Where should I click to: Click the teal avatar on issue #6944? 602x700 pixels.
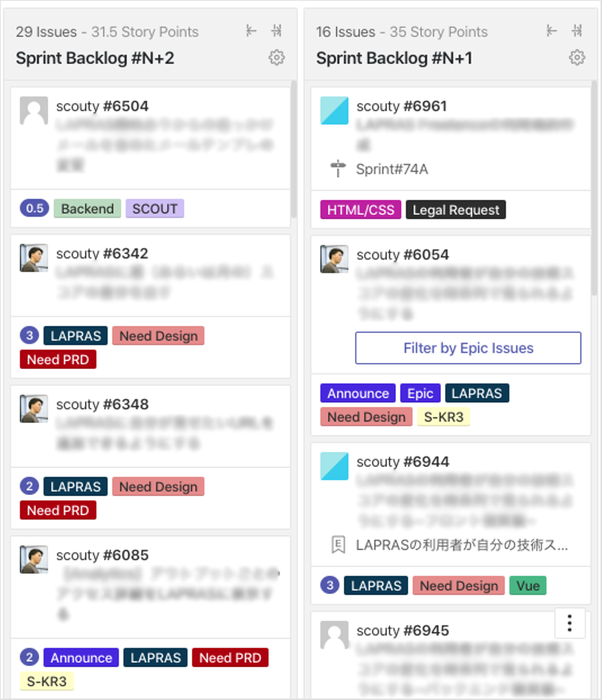pyautogui.click(x=334, y=466)
